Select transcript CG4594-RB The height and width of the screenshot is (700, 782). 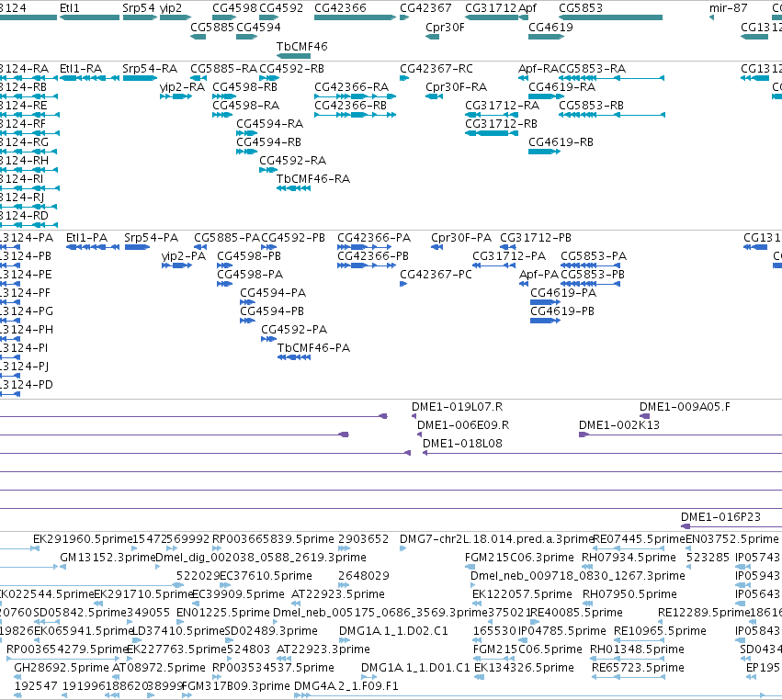[269, 142]
